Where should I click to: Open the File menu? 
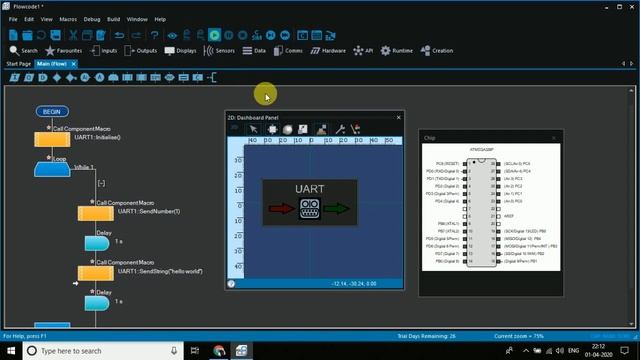(13, 19)
